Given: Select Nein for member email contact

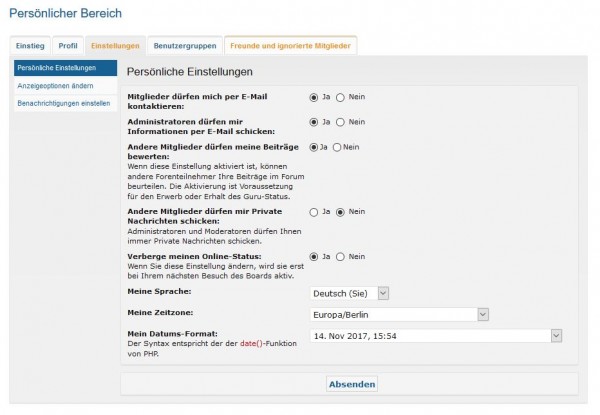Looking at the screenshot, I should [340, 97].
